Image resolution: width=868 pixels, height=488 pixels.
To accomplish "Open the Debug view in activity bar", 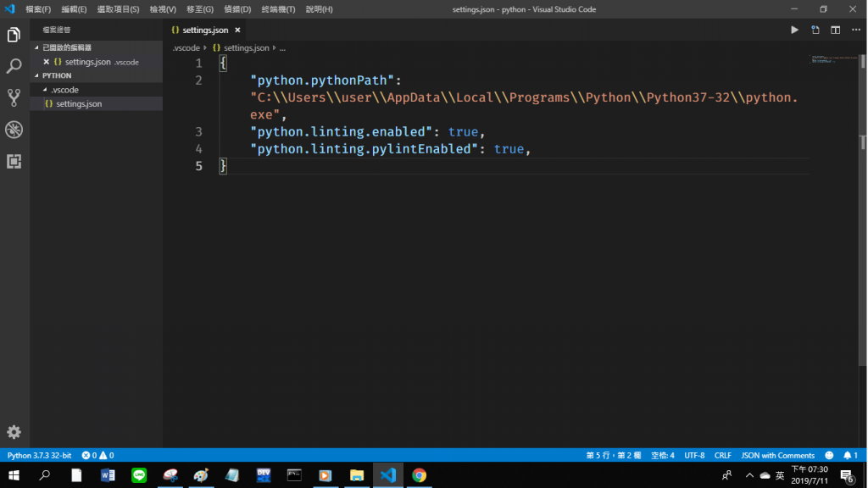I will [x=14, y=130].
